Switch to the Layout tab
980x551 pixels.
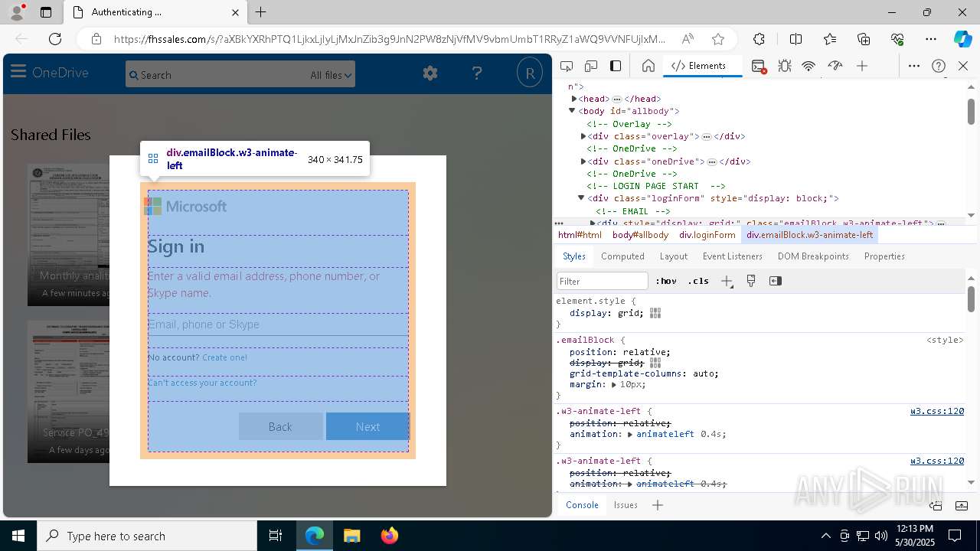tap(674, 256)
